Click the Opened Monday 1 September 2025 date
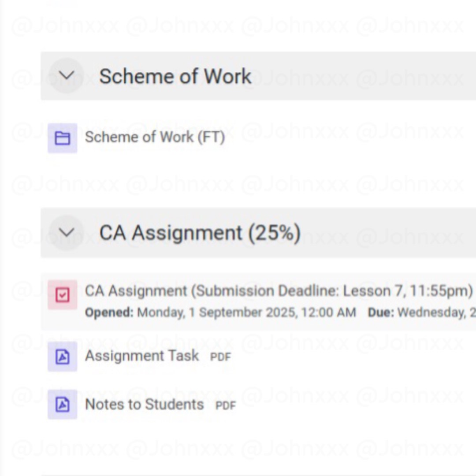Image resolution: width=476 pixels, height=476 pixels. coord(246,312)
